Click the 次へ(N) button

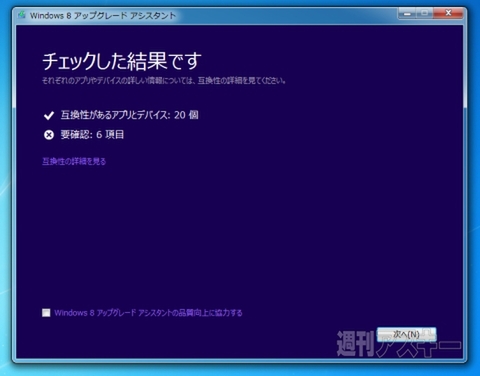(x=406, y=334)
